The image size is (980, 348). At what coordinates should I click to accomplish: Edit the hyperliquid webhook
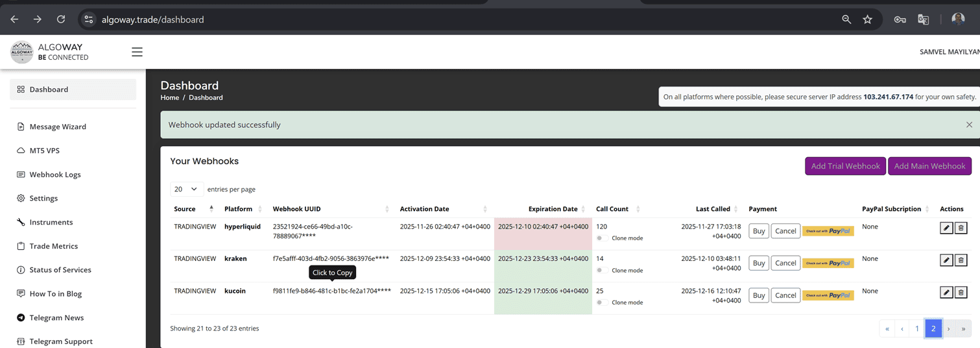(946, 228)
